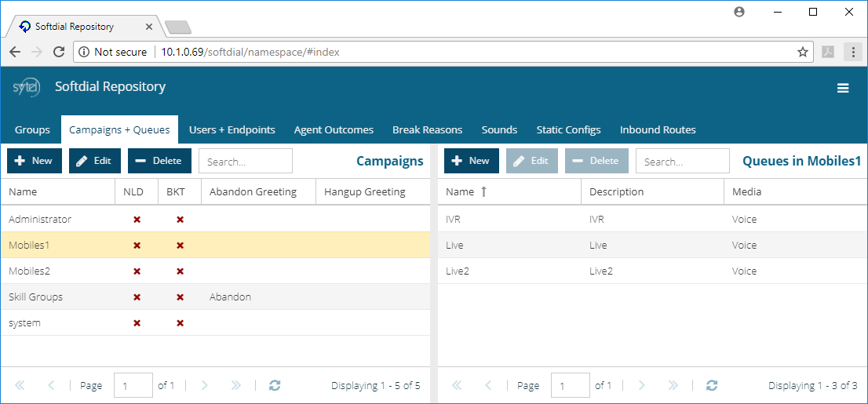The width and height of the screenshot is (868, 404).
Task: Sort campaigns by Name column header
Action: pos(57,192)
